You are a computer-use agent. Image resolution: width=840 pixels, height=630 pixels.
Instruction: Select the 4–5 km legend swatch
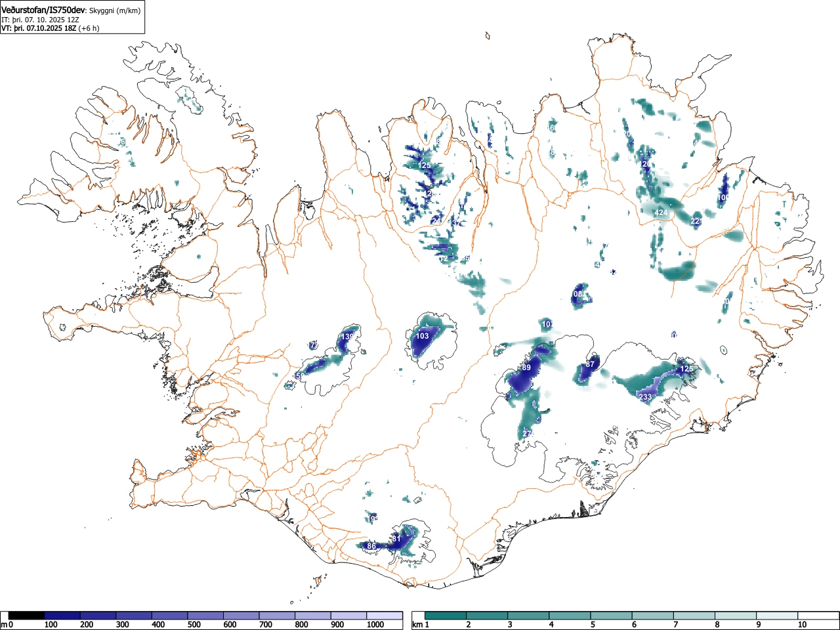(x=570, y=616)
